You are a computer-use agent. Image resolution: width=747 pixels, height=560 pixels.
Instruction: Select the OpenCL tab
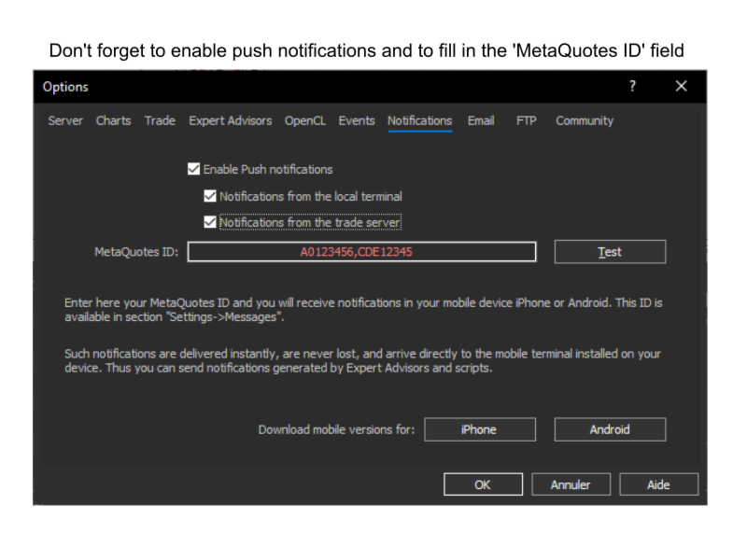tap(305, 121)
